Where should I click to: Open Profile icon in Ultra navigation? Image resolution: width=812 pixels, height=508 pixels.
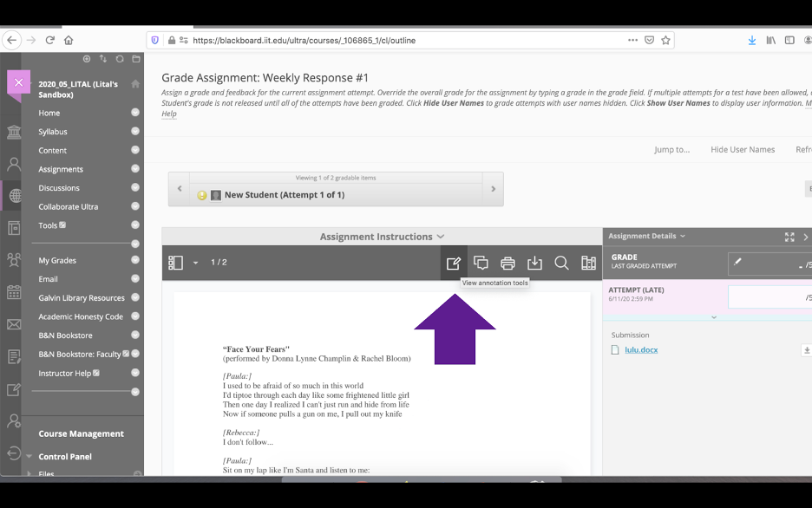tap(14, 165)
